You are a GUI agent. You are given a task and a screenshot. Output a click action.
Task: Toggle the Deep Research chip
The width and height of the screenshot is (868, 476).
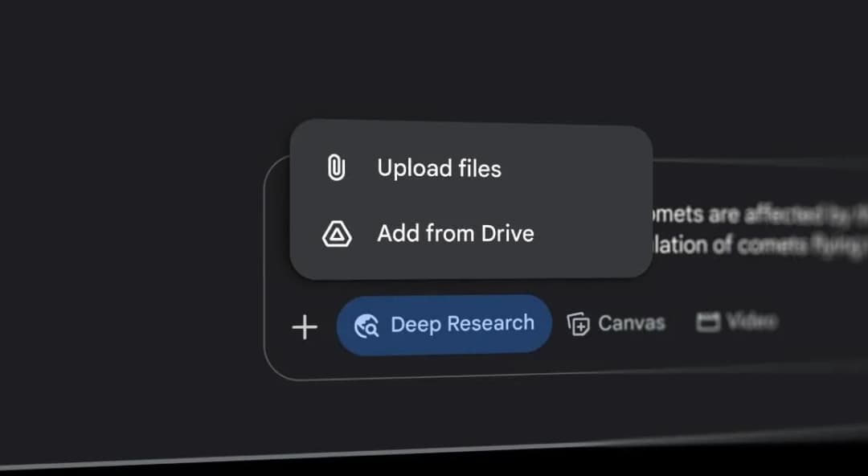pos(444,325)
